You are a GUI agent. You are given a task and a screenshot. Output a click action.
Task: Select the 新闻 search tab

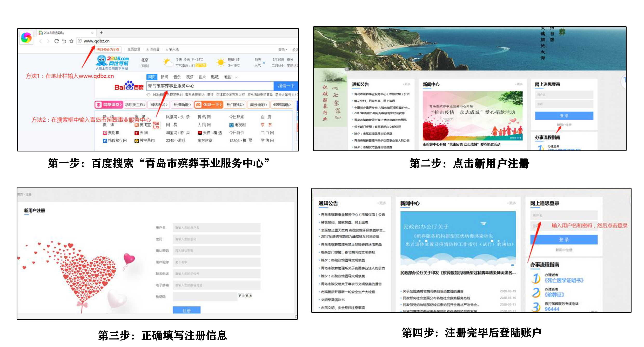coord(164,77)
